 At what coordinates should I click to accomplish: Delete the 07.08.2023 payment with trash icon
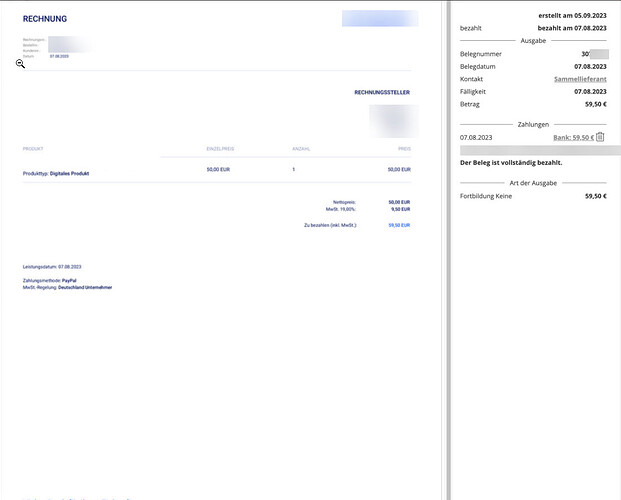click(600, 137)
